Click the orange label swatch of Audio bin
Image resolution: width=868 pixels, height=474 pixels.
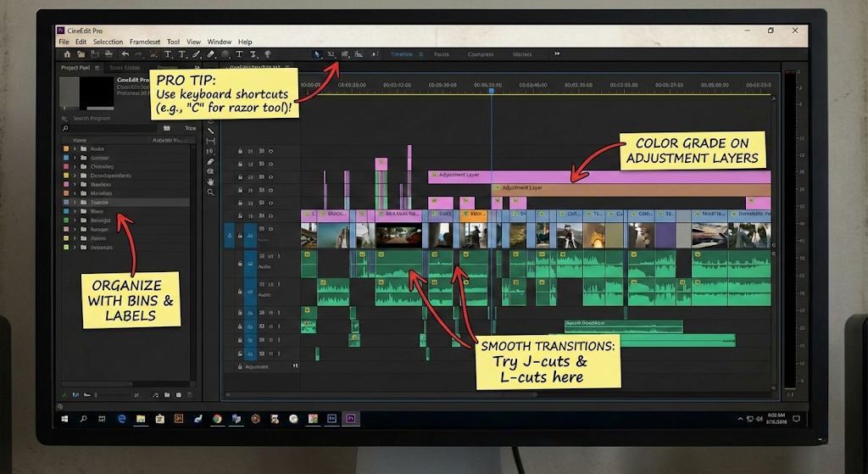pos(65,149)
